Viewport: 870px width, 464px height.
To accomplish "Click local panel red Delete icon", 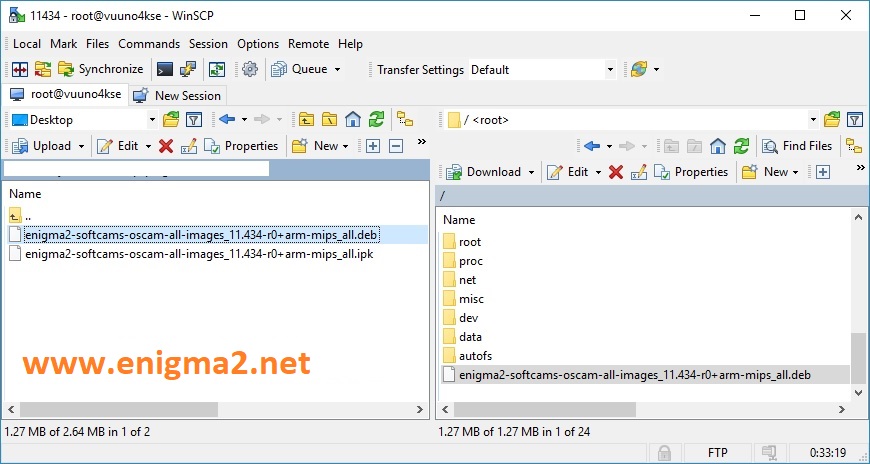I will point(166,146).
